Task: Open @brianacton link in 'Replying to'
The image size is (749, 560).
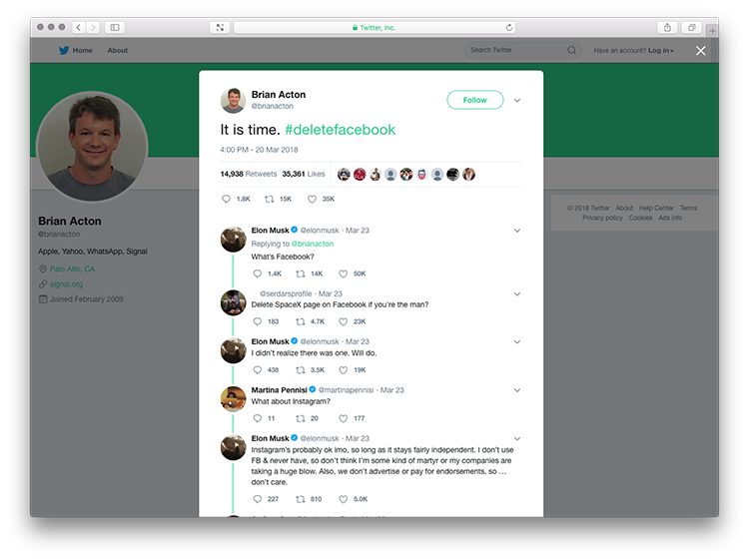Action: (x=313, y=244)
